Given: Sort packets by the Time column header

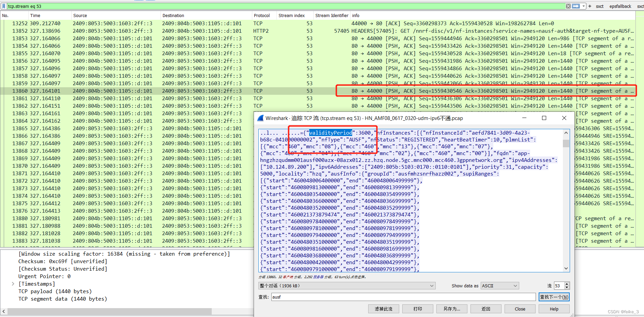Looking at the screenshot, I should [49, 15].
